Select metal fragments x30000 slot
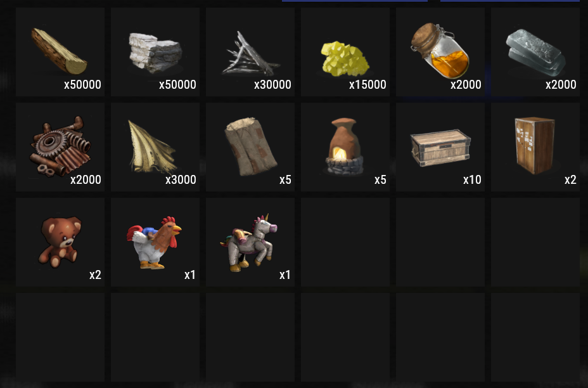This screenshot has width=588, height=388. pyautogui.click(x=250, y=52)
